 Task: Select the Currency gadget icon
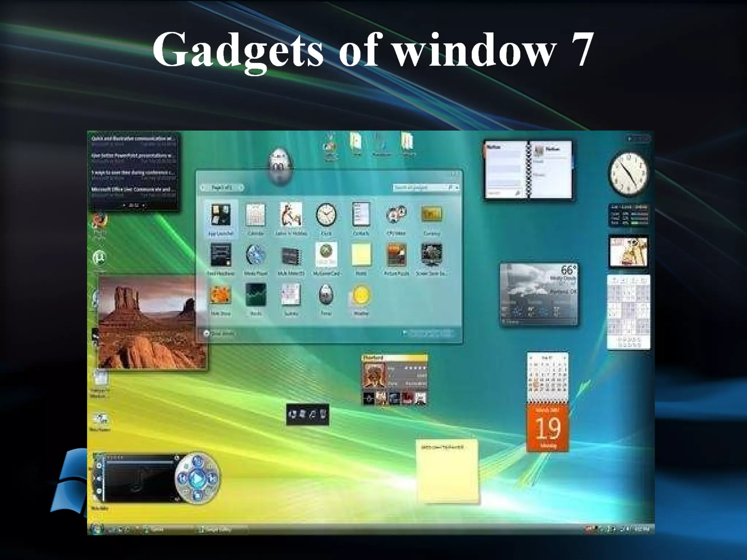coord(431,214)
